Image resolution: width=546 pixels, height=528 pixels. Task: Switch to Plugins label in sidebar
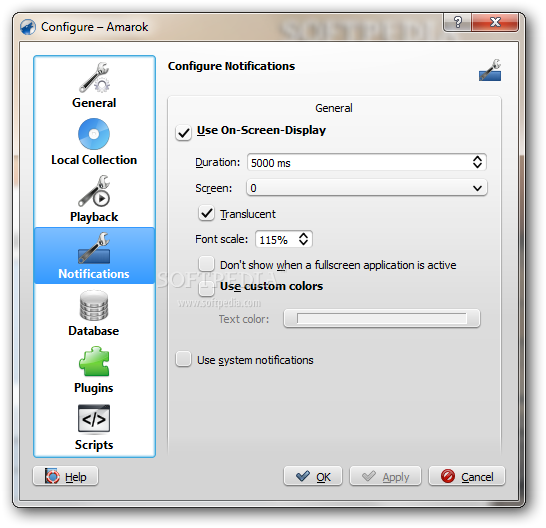pyautogui.click(x=94, y=388)
